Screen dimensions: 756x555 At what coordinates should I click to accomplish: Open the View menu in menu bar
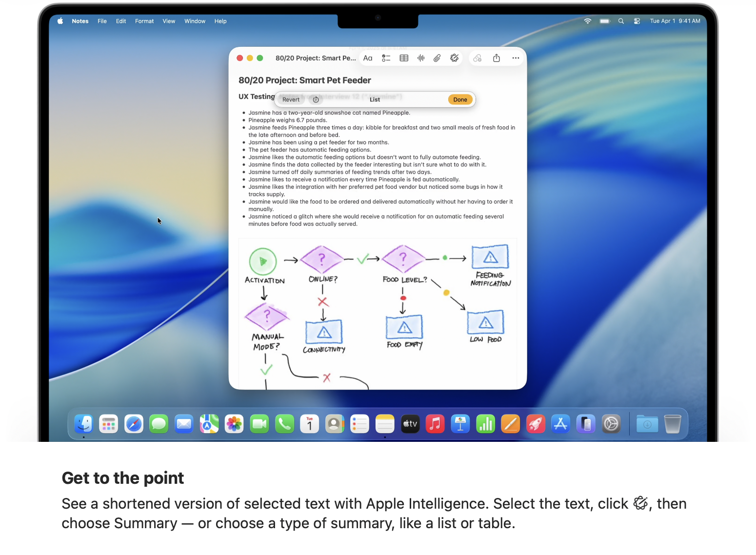169,21
